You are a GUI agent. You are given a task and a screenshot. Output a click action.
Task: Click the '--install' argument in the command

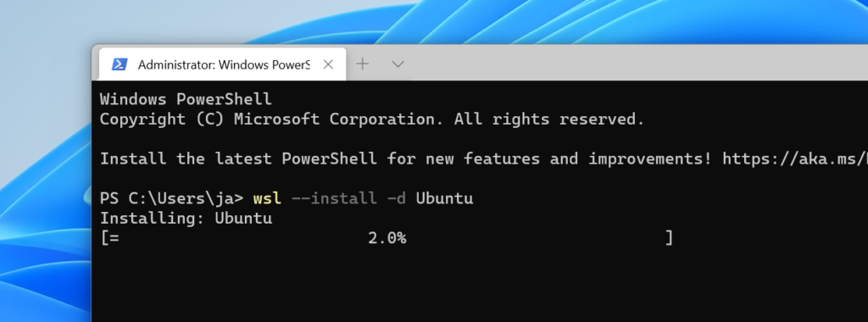click(x=334, y=198)
